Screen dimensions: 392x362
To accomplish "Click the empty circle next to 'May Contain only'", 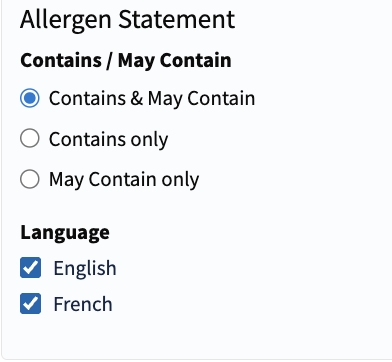I will (30, 179).
